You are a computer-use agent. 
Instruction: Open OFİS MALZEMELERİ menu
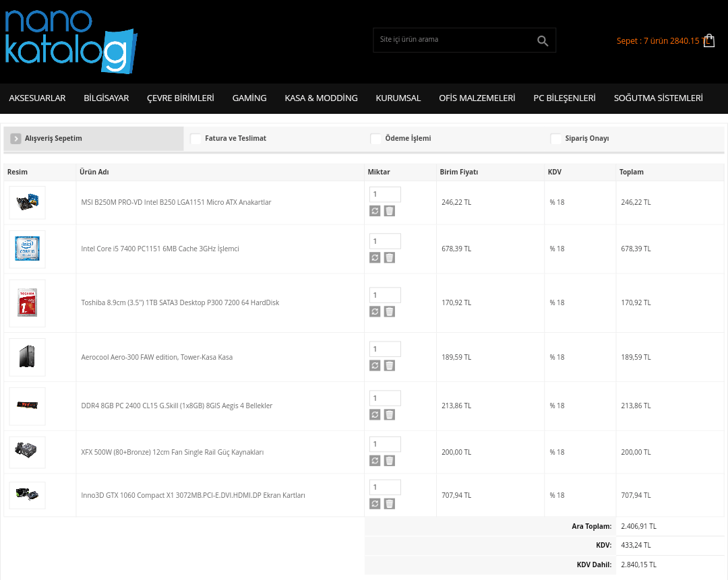(477, 98)
